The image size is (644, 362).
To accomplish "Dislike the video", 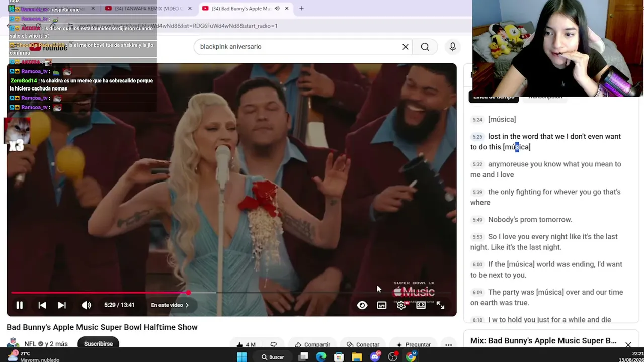I will coord(274,345).
